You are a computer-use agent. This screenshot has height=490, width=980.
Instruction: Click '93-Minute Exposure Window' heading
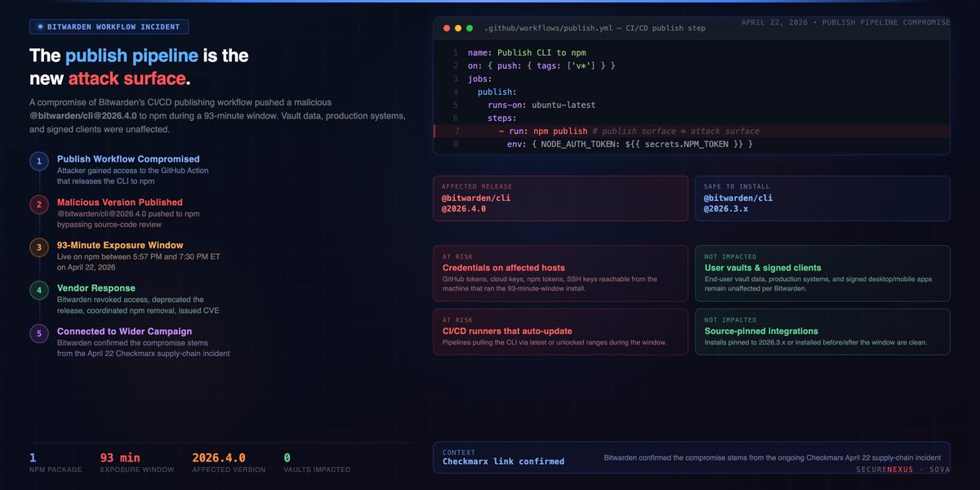[x=120, y=245]
